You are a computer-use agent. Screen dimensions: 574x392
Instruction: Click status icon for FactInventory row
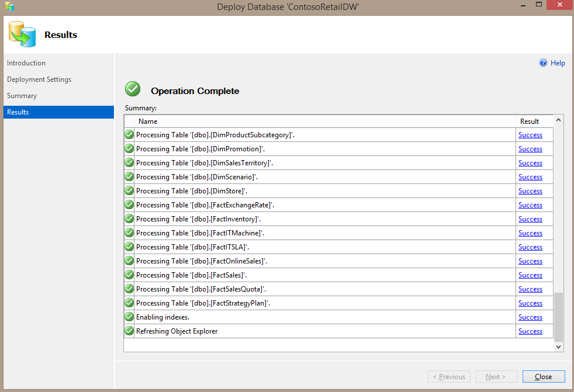tap(129, 218)
